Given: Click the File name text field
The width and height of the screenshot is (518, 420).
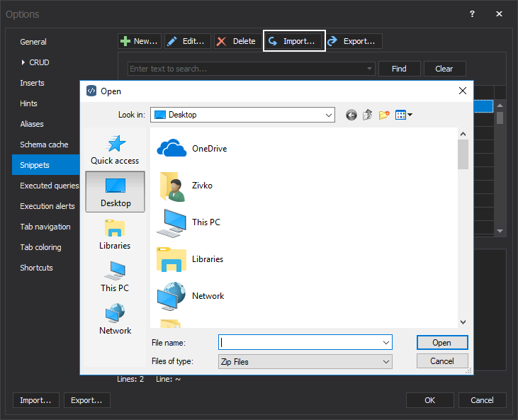Looking at the screenshot, I should pos(301,343).
